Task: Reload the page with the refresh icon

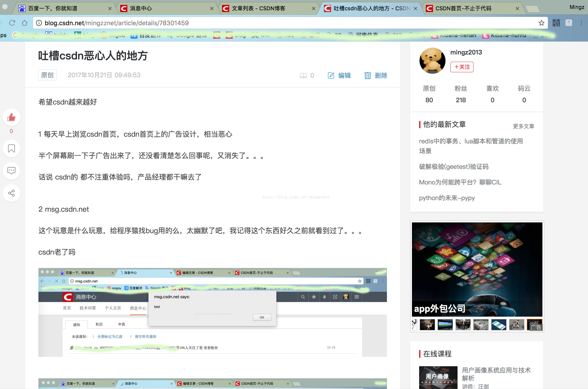Action: pos(12,23)
